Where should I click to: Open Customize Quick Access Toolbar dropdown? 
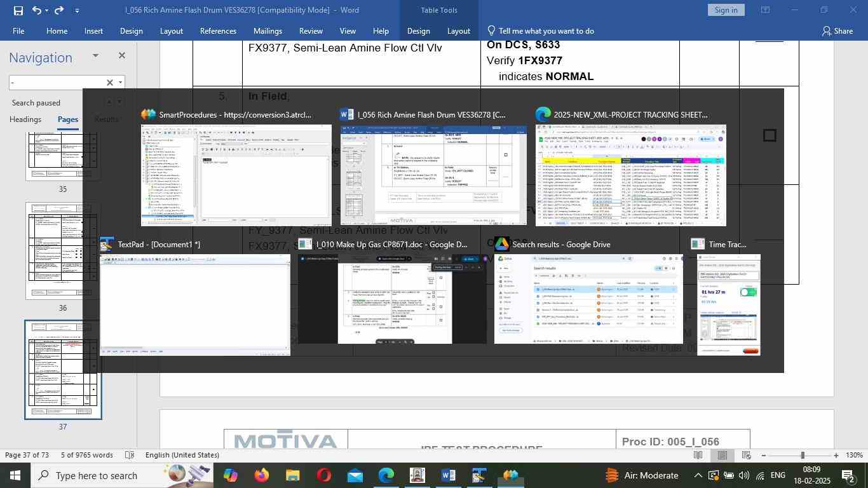point(77,11)
